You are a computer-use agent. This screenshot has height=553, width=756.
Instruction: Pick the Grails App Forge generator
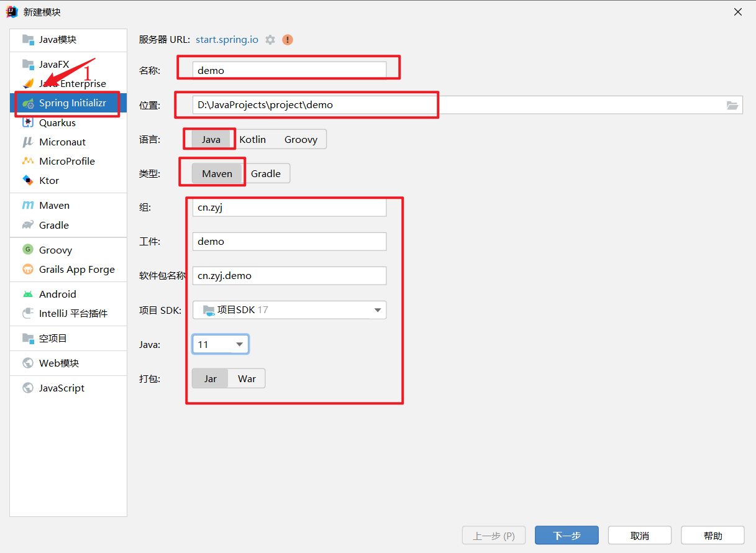pos(76,269)
